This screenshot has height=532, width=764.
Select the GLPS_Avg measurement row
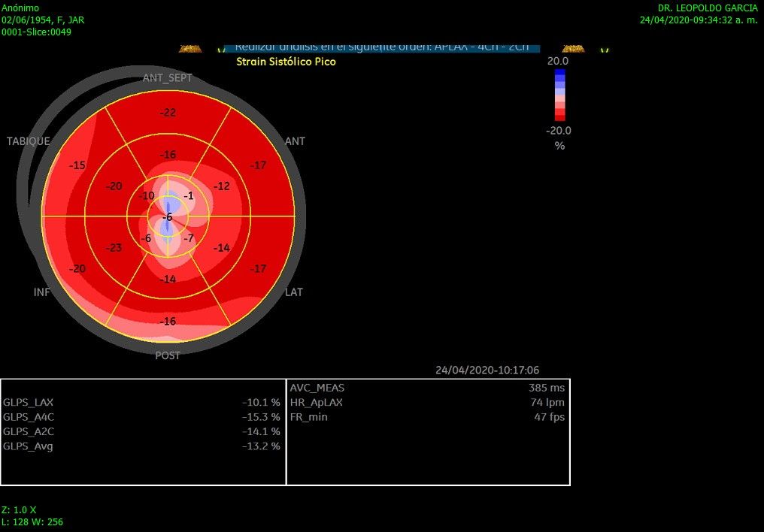pyautogui.click(x=143, y=446)
